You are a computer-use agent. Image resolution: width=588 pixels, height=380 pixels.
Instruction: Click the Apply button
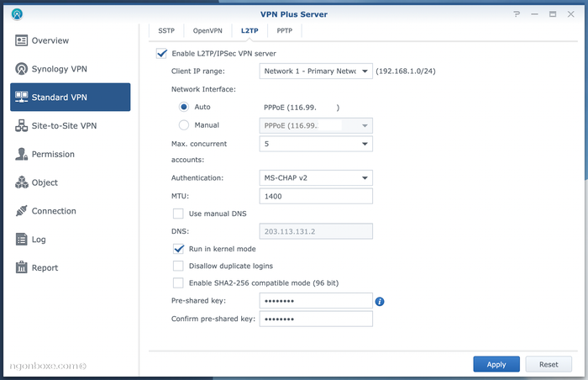click(x=496, y=364)
